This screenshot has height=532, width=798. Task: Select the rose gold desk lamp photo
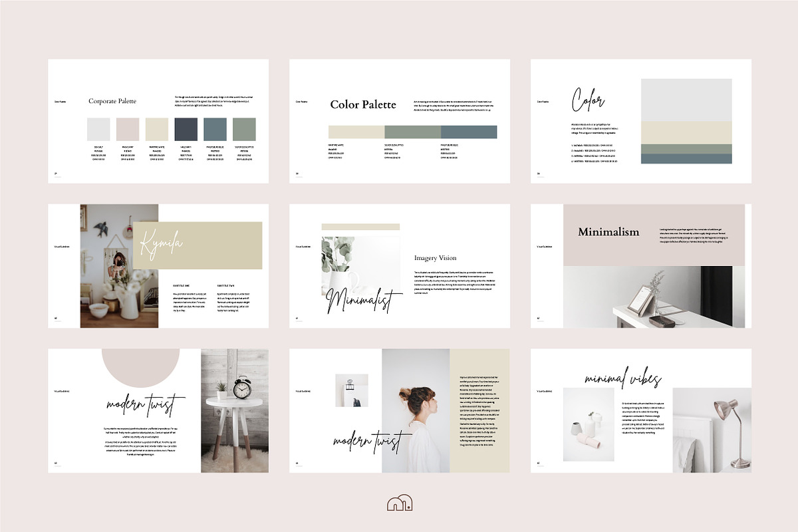pos(712,430)
